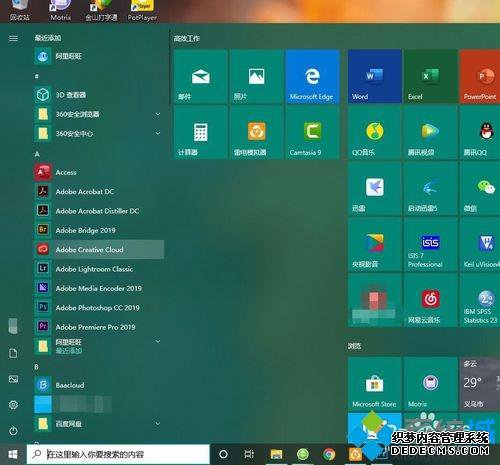Click the hamburger menu in Start
This screenshot has height=465, width=500.
tap(13, 38)
